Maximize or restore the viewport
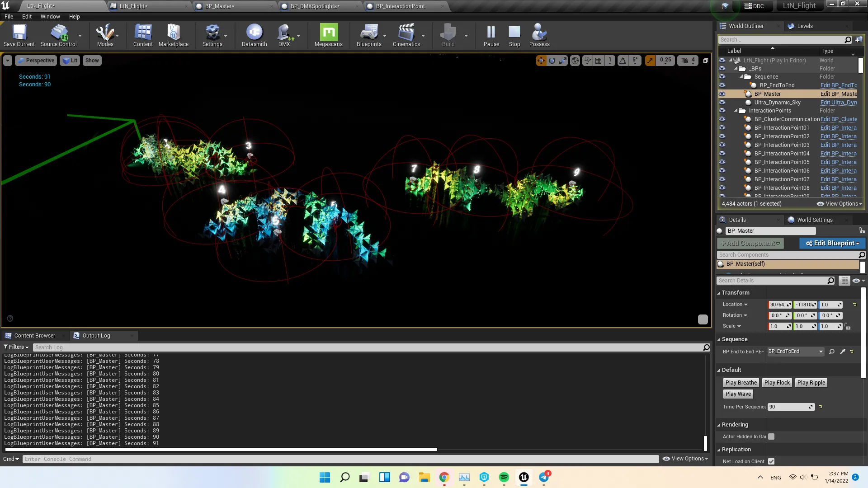This screenshot has height=488, width=868. coord(705,61)
